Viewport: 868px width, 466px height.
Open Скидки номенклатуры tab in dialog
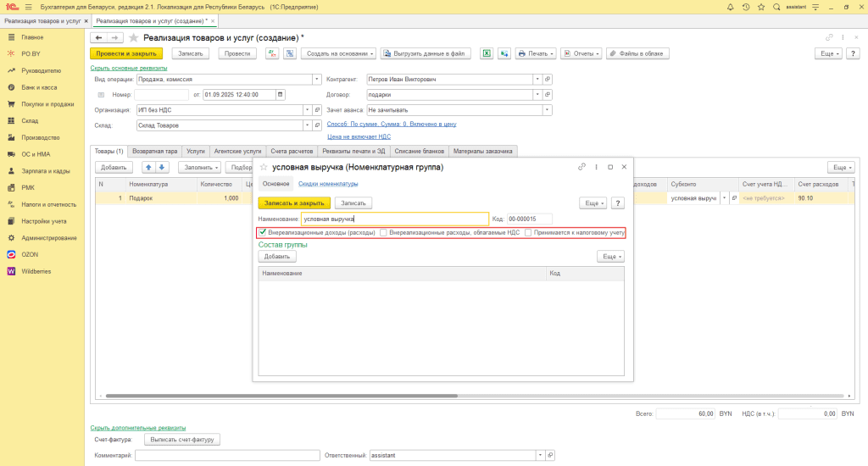tap(328, 184)
